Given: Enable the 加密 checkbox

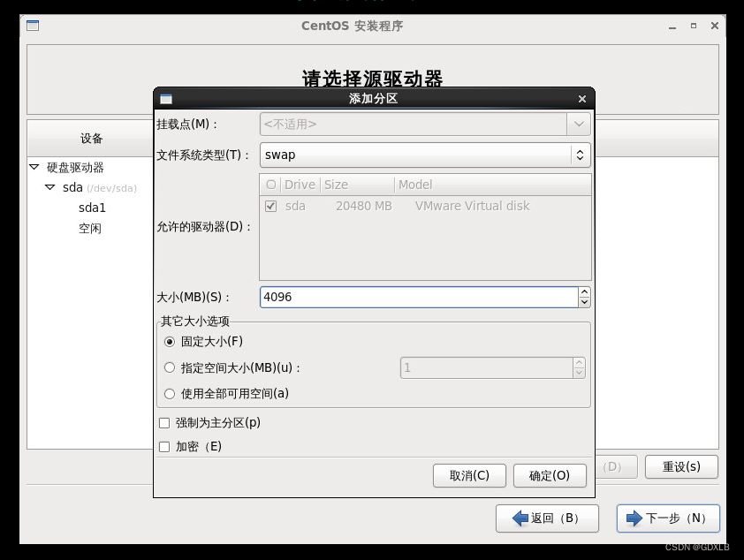Looking at the screenshot, I should point(163,446).
